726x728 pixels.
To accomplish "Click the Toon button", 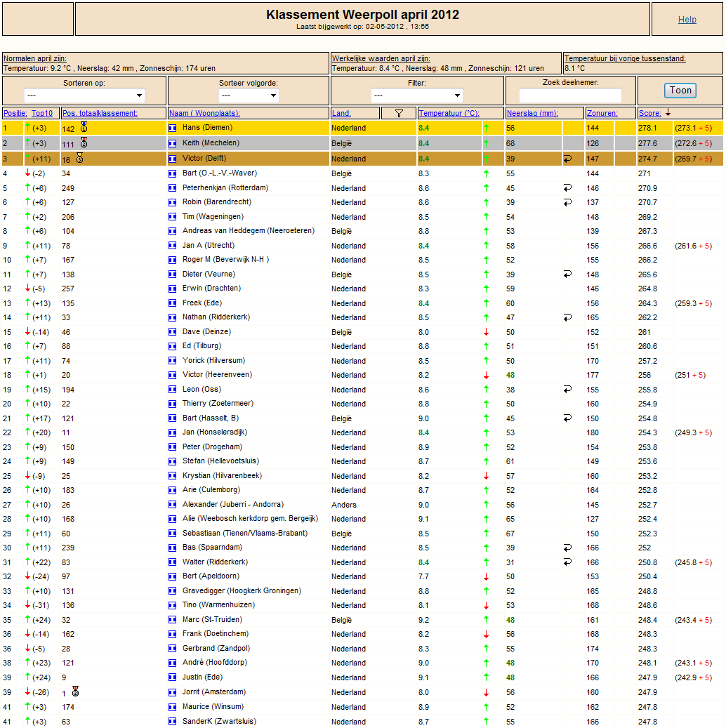I will (x=680, y=91).
